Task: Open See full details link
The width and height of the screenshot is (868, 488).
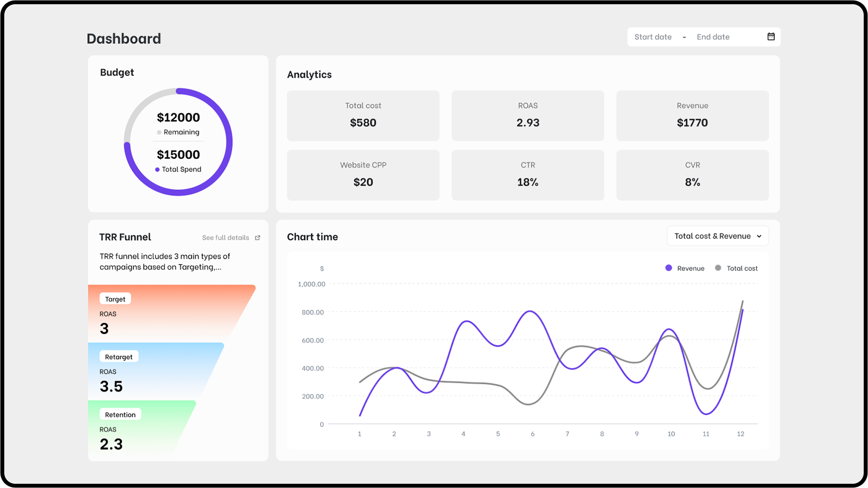Action: click(226, 237)
